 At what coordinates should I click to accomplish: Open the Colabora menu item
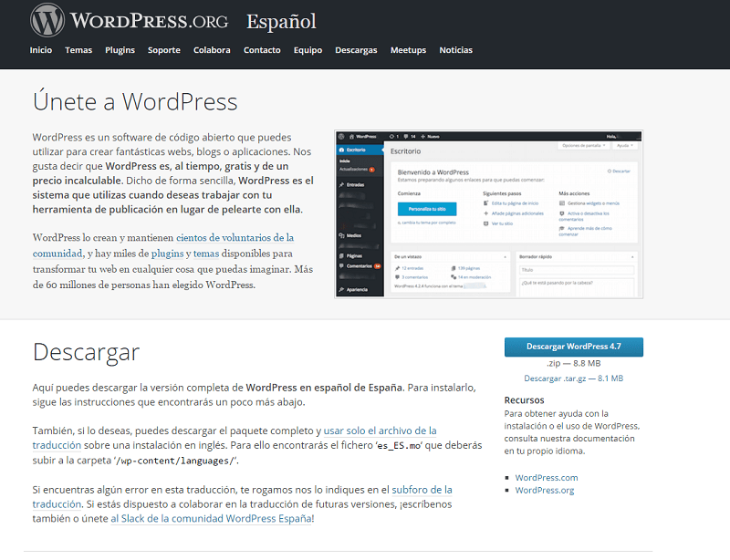coord(212,50)
